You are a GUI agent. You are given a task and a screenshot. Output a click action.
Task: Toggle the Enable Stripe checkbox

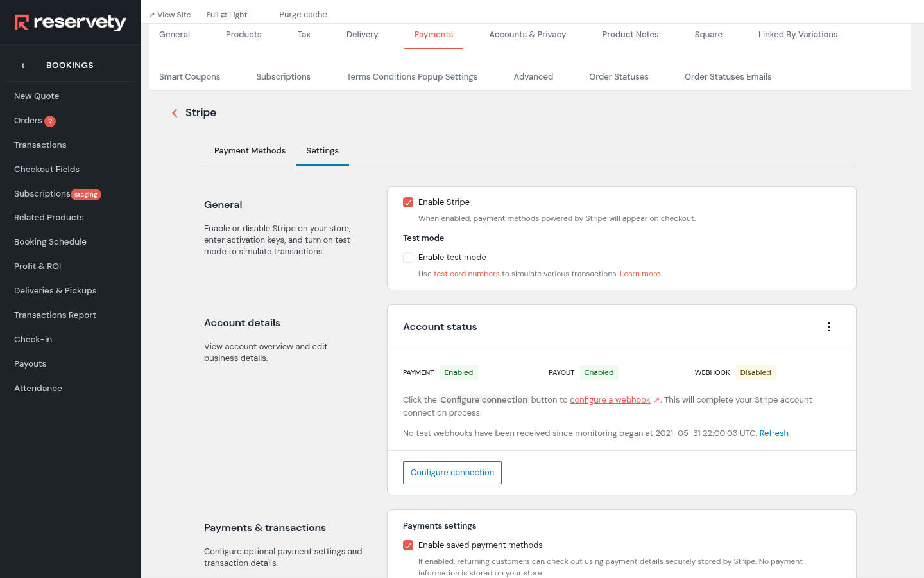[408, 202]
